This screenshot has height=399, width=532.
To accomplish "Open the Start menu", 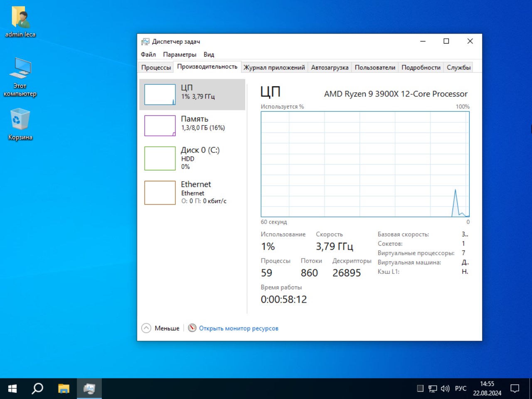I will coord(12,388).
